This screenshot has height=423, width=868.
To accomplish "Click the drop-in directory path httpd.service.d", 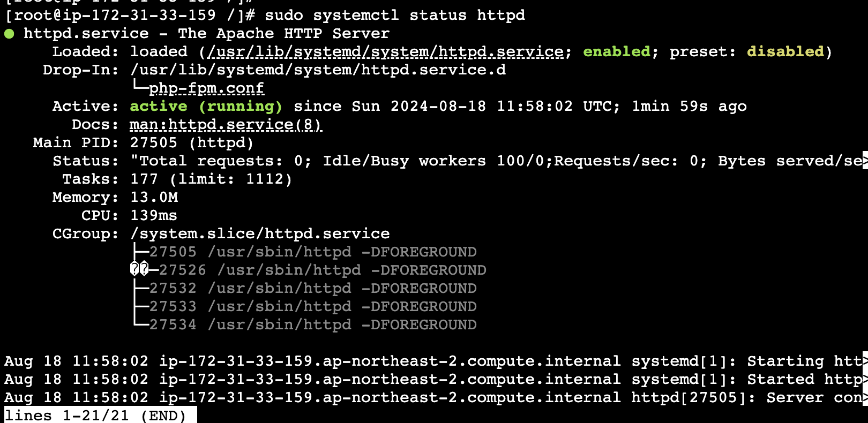I will 318,70.
